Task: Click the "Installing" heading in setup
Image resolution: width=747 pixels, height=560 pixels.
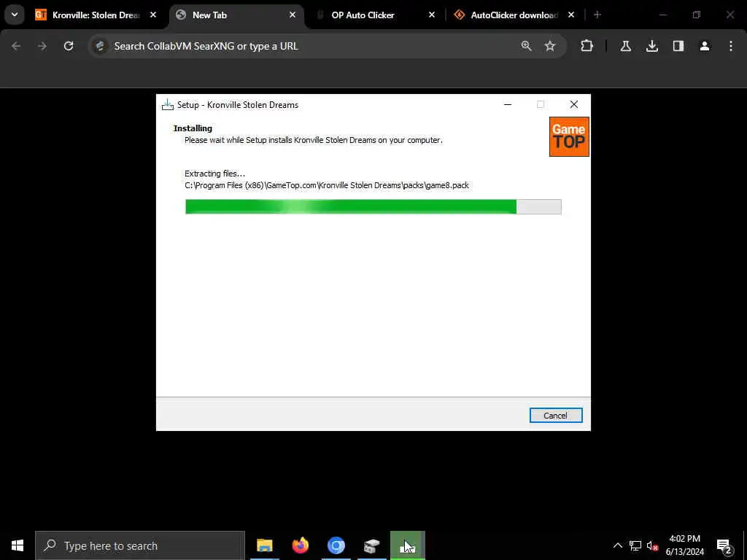Action: click(x=193, y=128)
